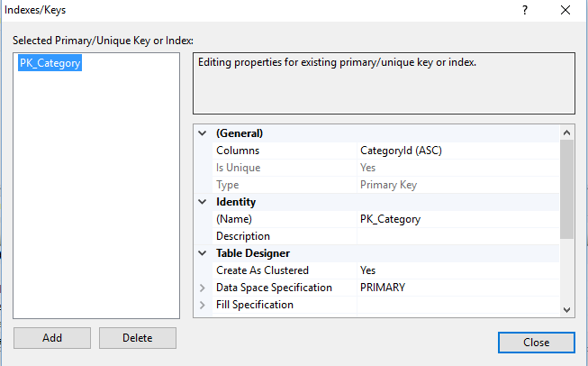Image resolution: width=588 pixels, height=366 pixels.
Task: Select the Create As Clustered value
Action: (457, 270)
